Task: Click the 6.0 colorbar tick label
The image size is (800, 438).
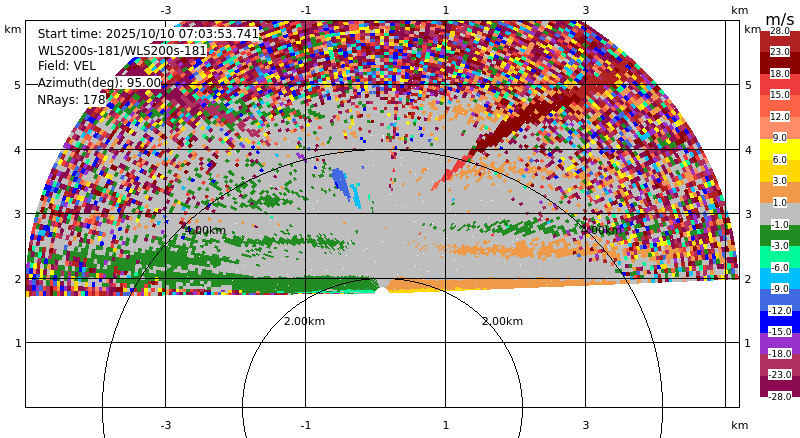Action: 780,159
